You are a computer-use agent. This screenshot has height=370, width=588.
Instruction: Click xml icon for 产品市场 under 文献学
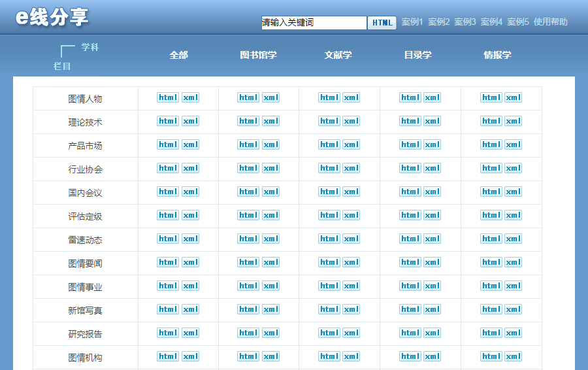coord(351,145)
